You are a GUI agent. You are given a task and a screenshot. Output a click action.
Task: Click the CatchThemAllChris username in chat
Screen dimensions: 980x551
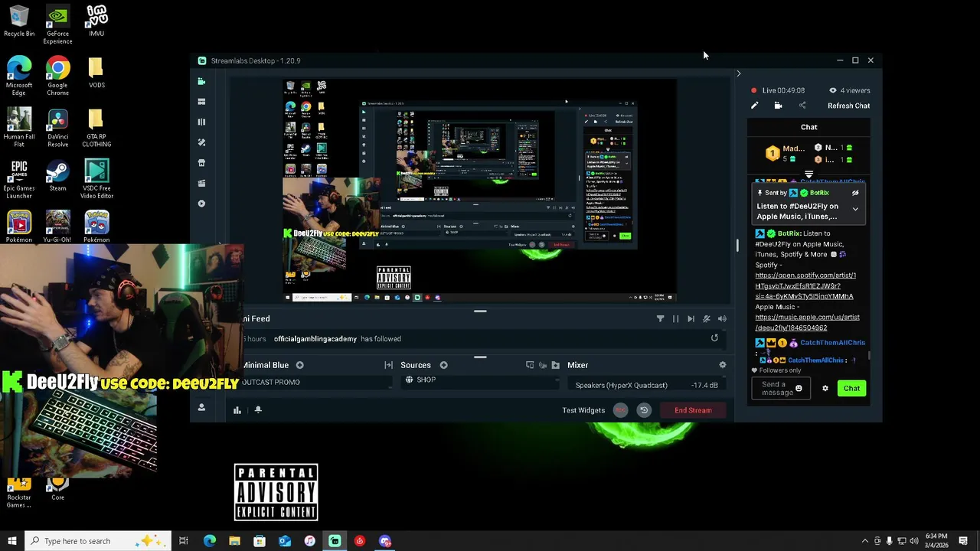click(832, 343)
